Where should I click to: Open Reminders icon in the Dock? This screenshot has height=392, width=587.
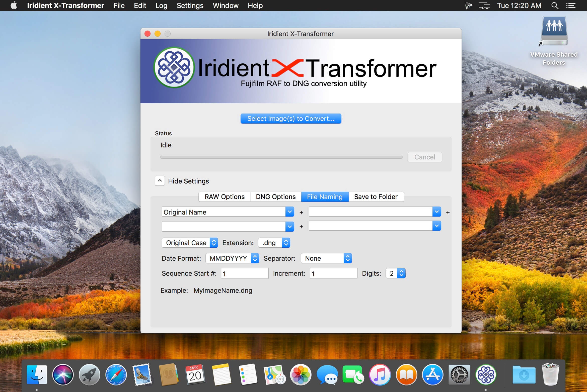(x=248, y=375)
